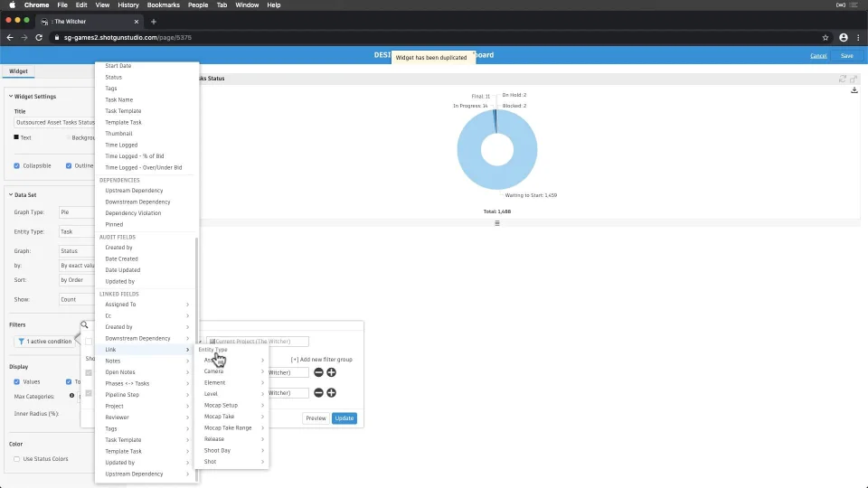Click the filter search magnifier icon
Screen dimensions: 868x488
pyautogui.click(x=84, y=324)
